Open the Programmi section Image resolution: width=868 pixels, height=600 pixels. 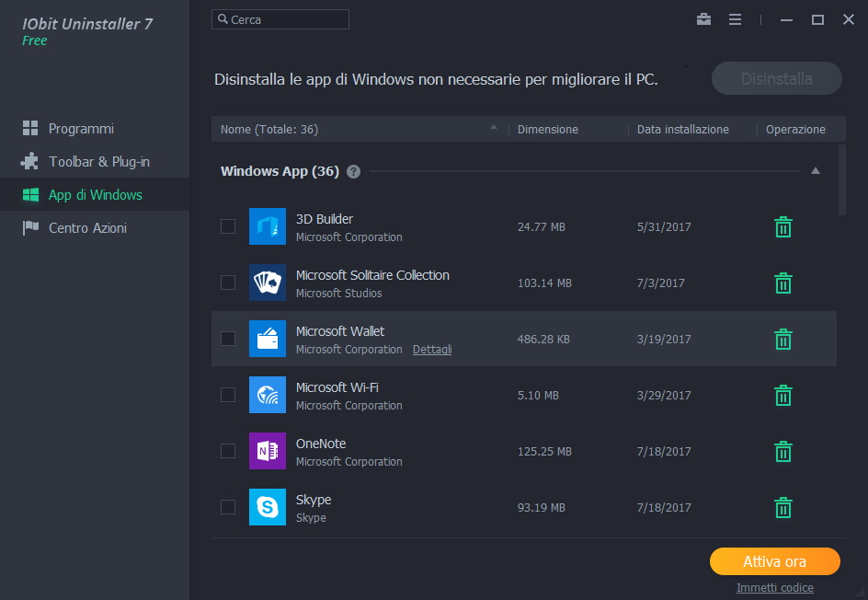pyautogui.click(x=81, y=129)
